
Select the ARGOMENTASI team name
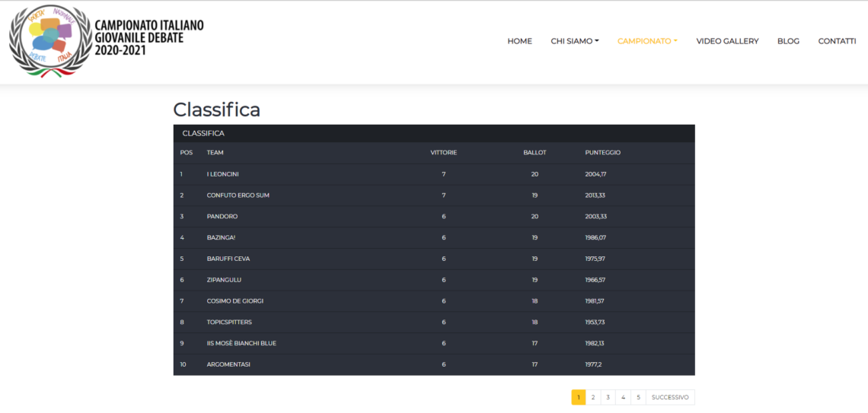click(x=228, y=364)
